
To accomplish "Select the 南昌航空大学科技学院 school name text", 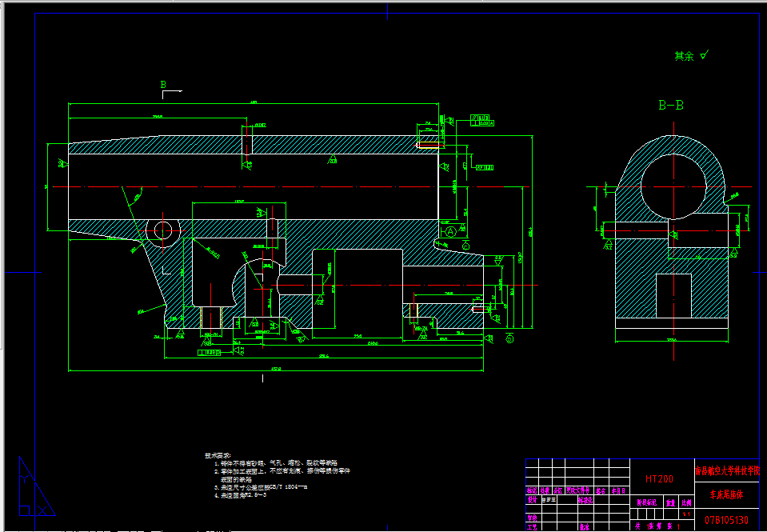I will tap(727, 471).
